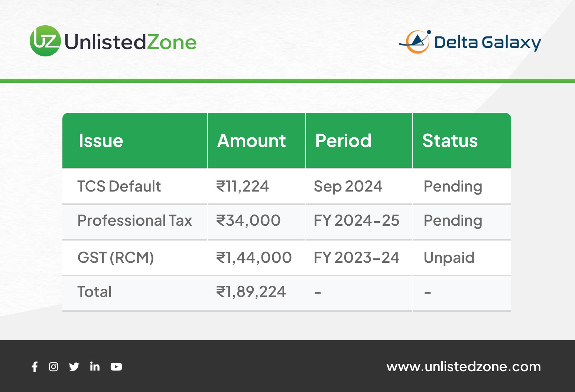Select the TCS Default row label
This screenshot has width=575, height=392.
point(119,186)
